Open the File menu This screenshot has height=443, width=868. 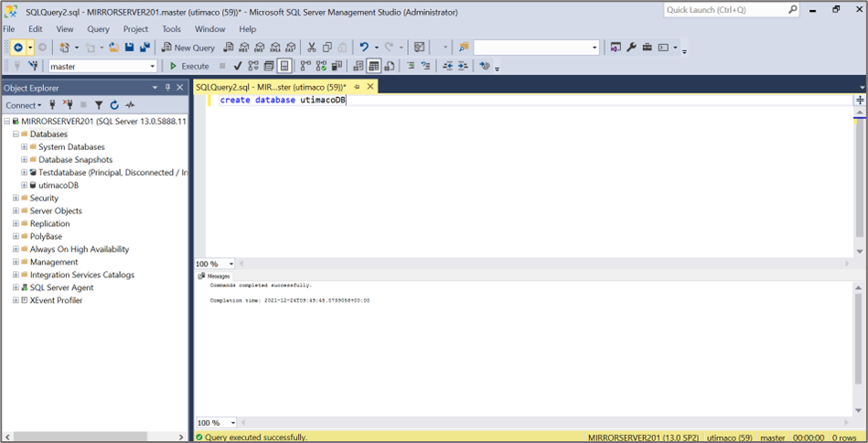(x=9, y=28)
